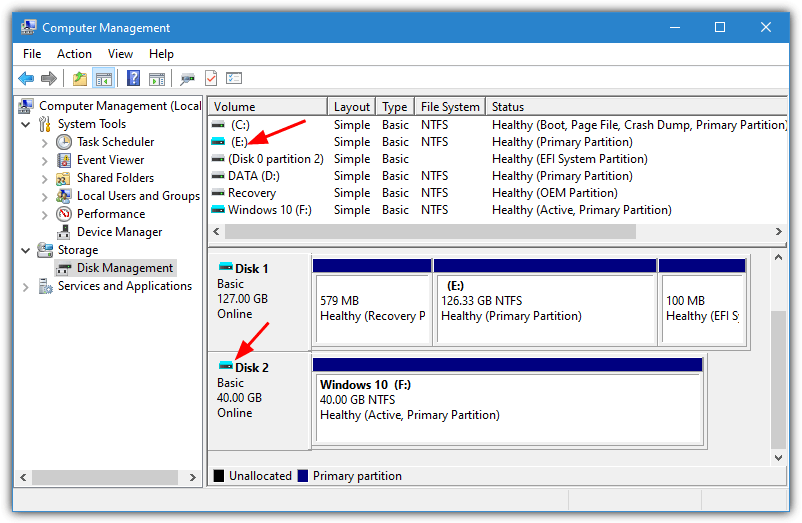Open help with the question mark icon
802x523 pixels.
[133, 78]
